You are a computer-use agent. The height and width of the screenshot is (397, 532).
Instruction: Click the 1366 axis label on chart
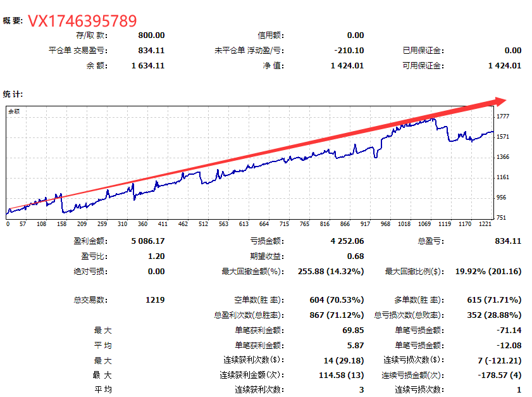coord(503,157)
